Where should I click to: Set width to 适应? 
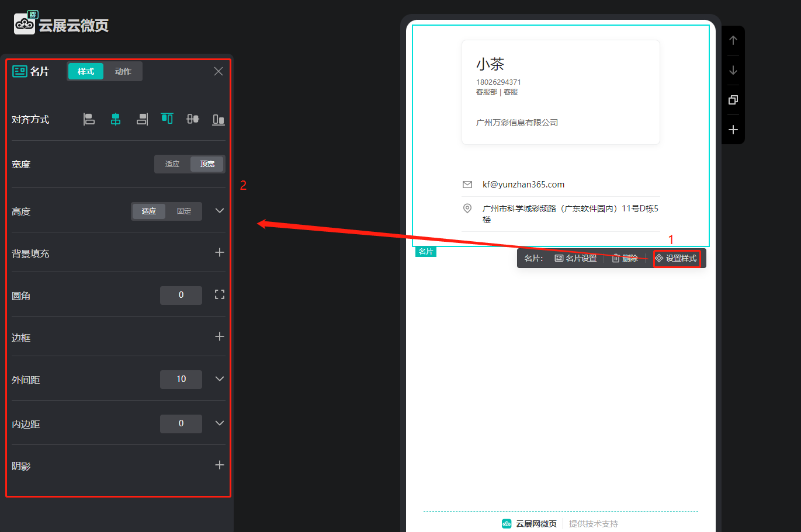tap(172, 164)
